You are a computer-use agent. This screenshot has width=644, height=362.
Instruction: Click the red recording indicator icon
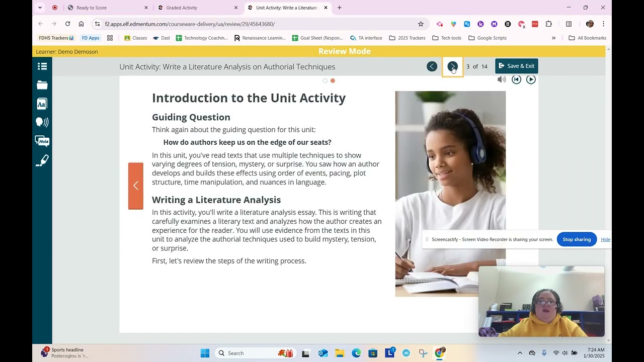click(x=55, y=8)
